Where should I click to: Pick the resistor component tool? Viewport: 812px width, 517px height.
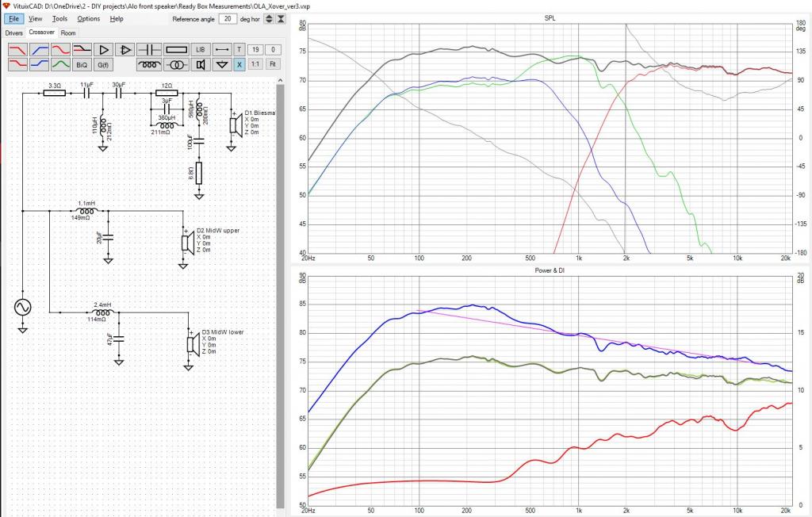point(176,50)
